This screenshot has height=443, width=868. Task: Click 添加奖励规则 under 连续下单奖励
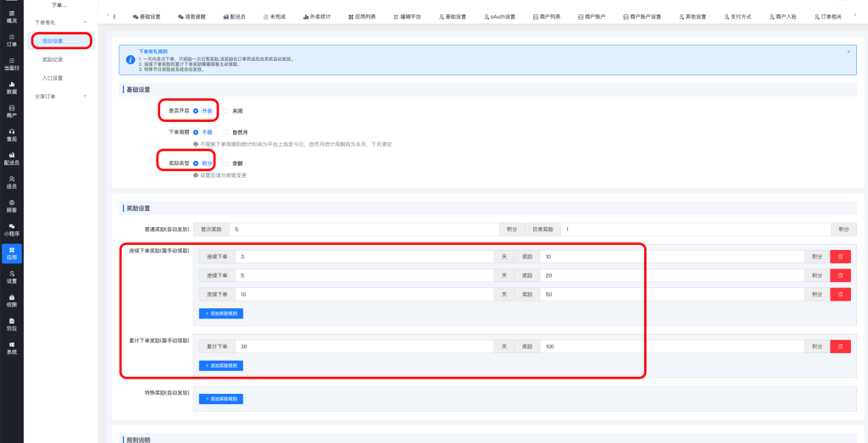pyautogui.click(x=221, y=313)
